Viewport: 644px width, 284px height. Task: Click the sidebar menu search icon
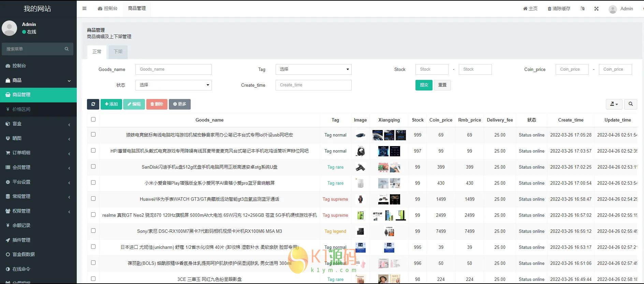[67, 49]
